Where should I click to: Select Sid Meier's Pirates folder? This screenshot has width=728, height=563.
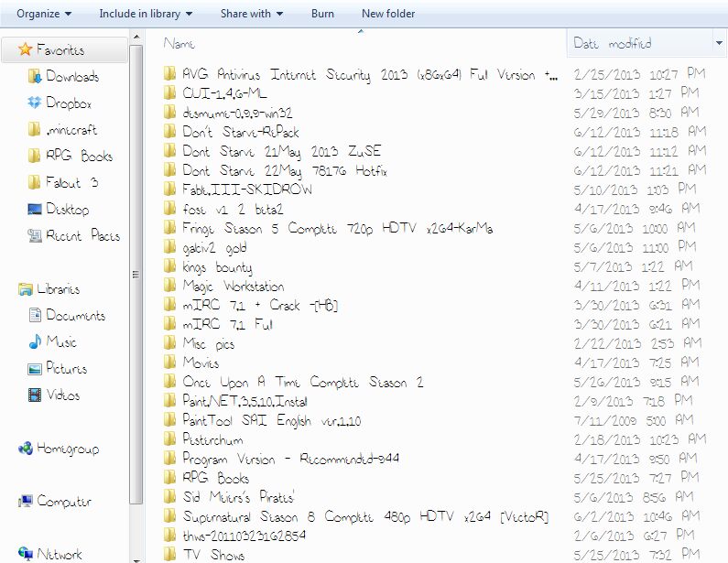coord(239,496)
